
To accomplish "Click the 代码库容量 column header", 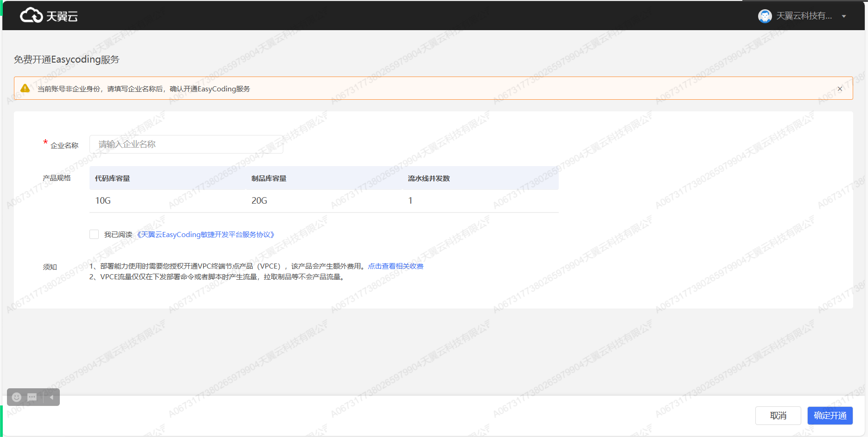I will coord(112,179).
